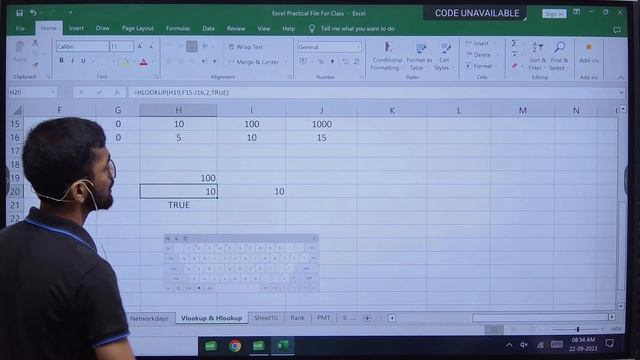
Task: Toggle Italic formatting
Action: pos(72,60)
